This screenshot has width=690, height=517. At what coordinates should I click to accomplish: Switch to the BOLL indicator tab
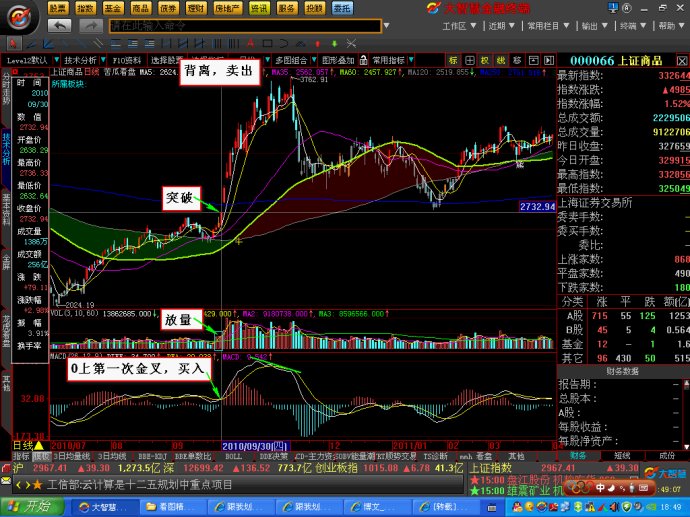coord(234,456)
